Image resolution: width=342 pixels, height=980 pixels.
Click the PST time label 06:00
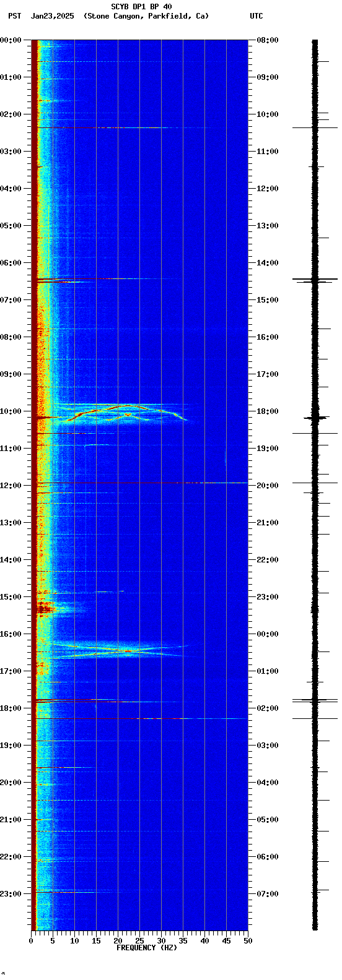pos(11,263)
